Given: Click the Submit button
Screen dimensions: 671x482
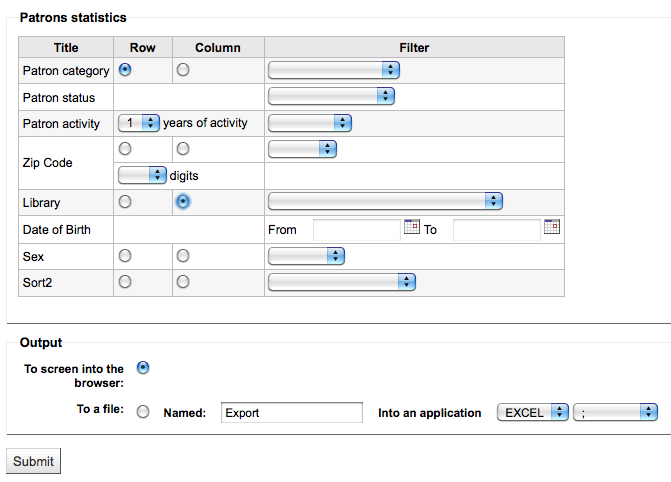Looking at the screenshot, I should [33, 461].
